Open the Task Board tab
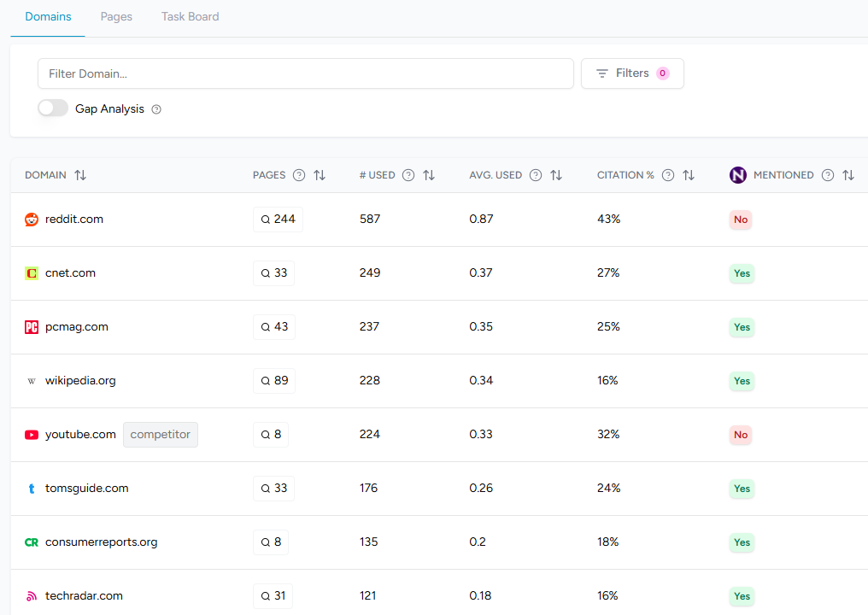This screenshot has height=615, width=868. tap(190, 16)
